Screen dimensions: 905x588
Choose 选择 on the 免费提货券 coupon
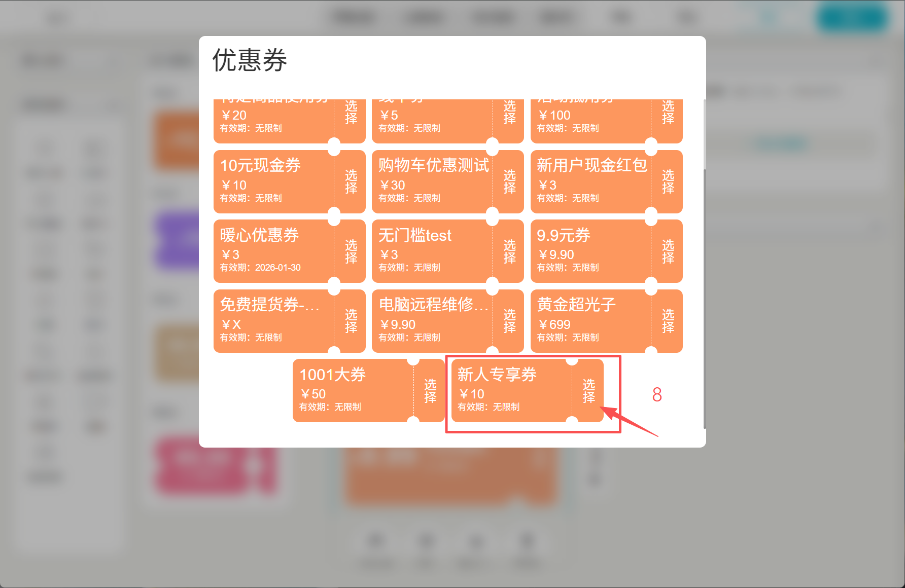pos(351,321)
